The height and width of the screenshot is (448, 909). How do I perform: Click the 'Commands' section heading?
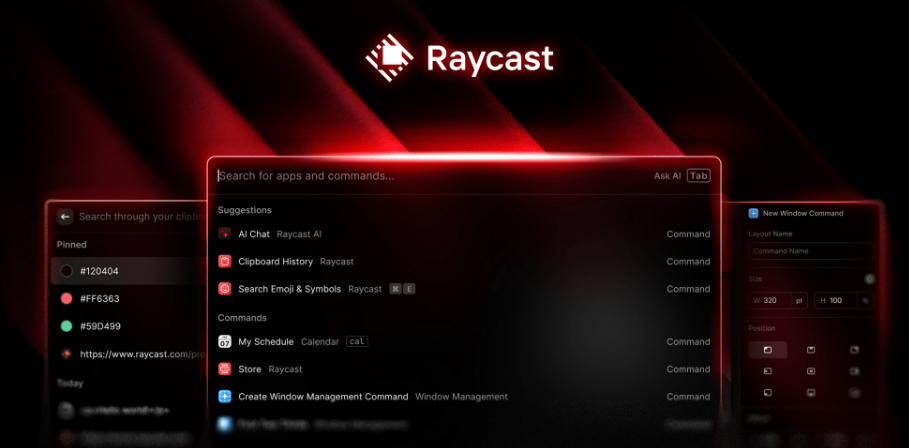pos(242,318)
